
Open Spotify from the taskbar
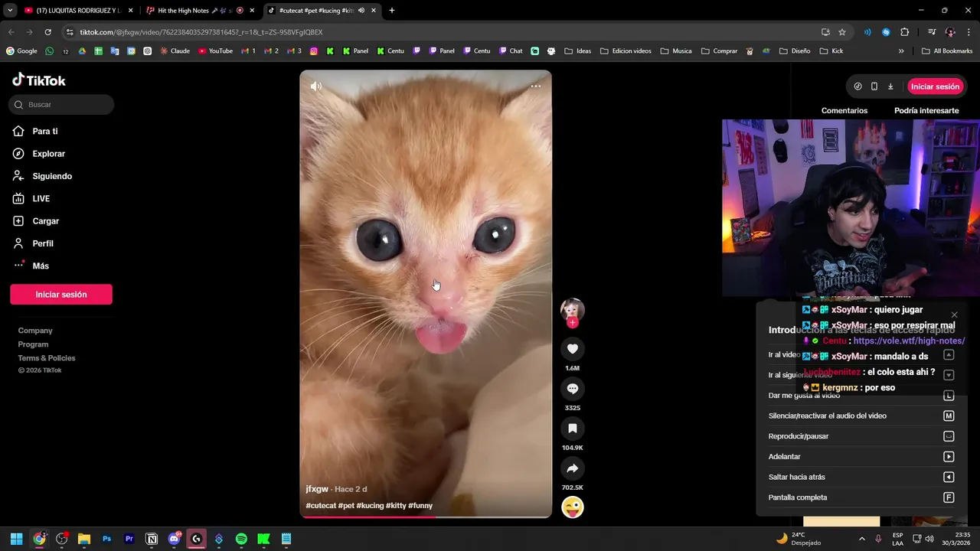(x=241, y=539)
